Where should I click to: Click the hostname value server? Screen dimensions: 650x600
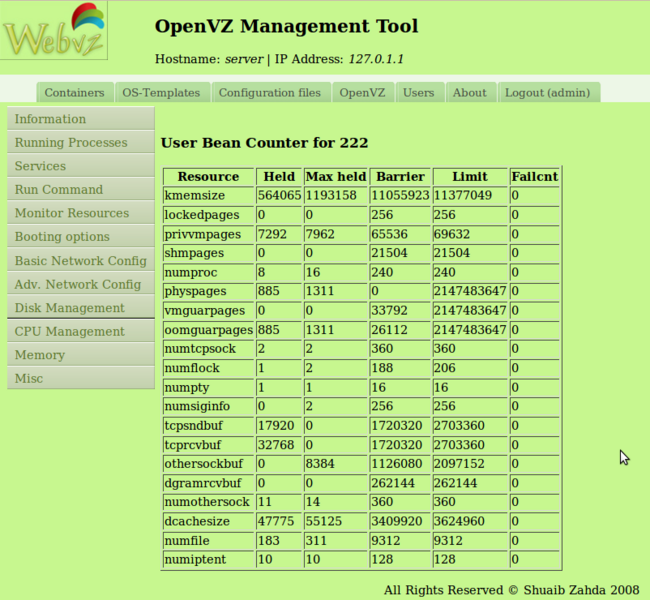click(244, 59)
